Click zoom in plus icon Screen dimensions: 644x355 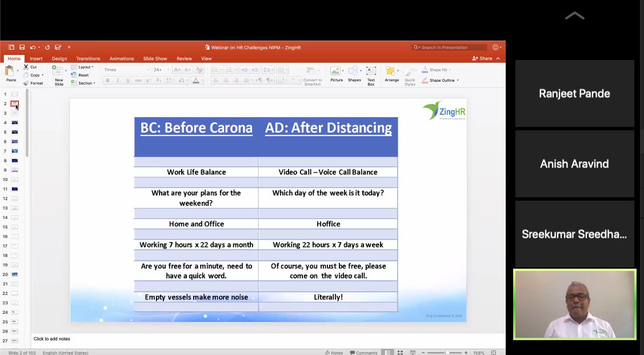pos(466,353)
